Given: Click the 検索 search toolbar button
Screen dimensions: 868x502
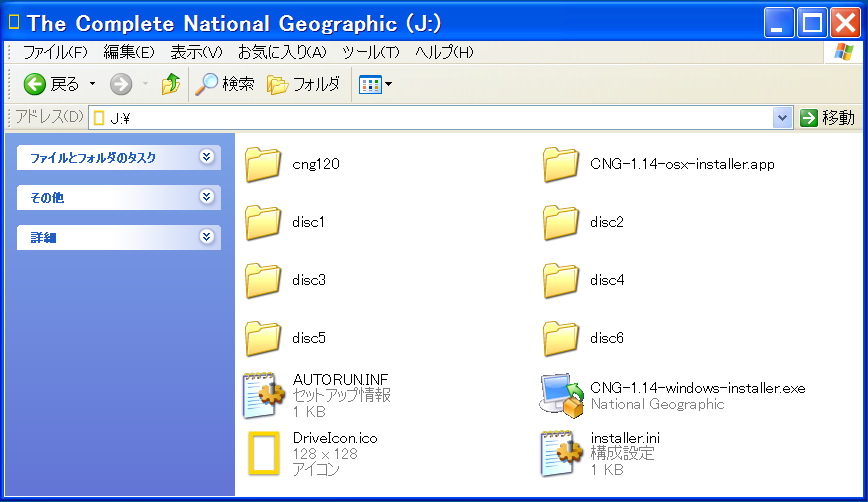Looking at the screenshot, I should 224,84.
